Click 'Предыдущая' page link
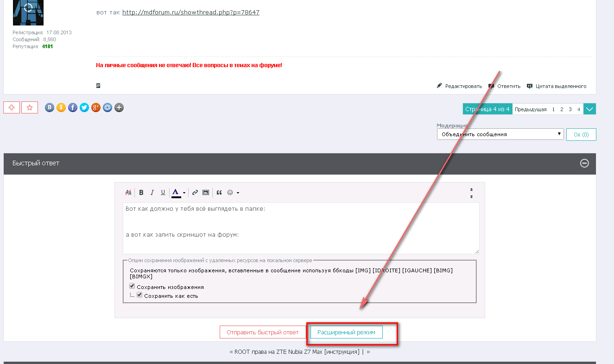Screen dimensions: 614x364 pos(531,109)
